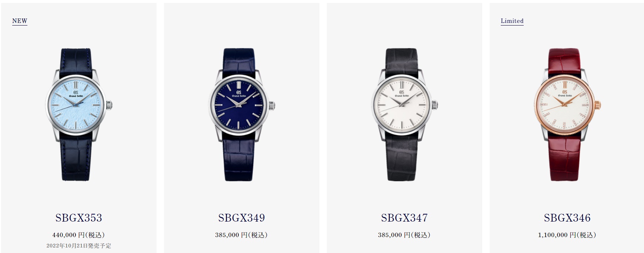The width and height of the screenshot is (644, 253).
Task: Click the SBGX353 model name
Action: (79, 218)
